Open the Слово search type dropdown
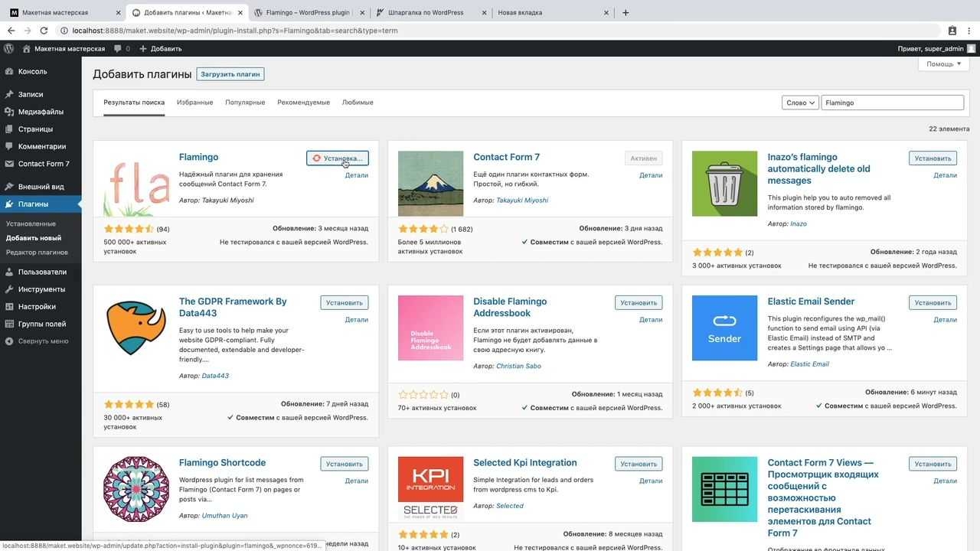This screenshot has width=980, height=551. [801, 103]
